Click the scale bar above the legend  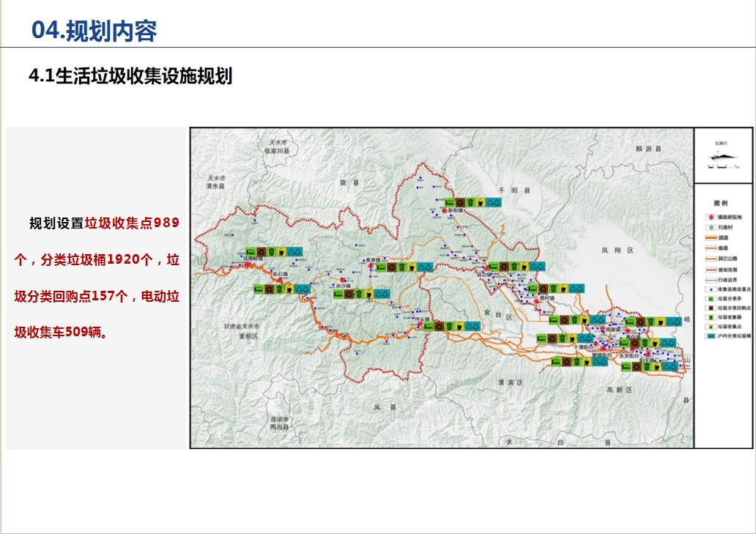tap(722, 167)
